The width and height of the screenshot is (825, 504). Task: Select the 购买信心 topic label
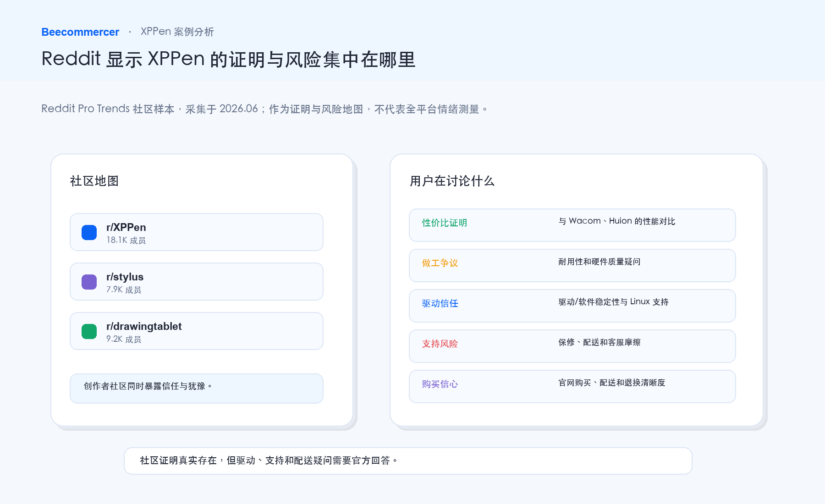coord(440,384)
